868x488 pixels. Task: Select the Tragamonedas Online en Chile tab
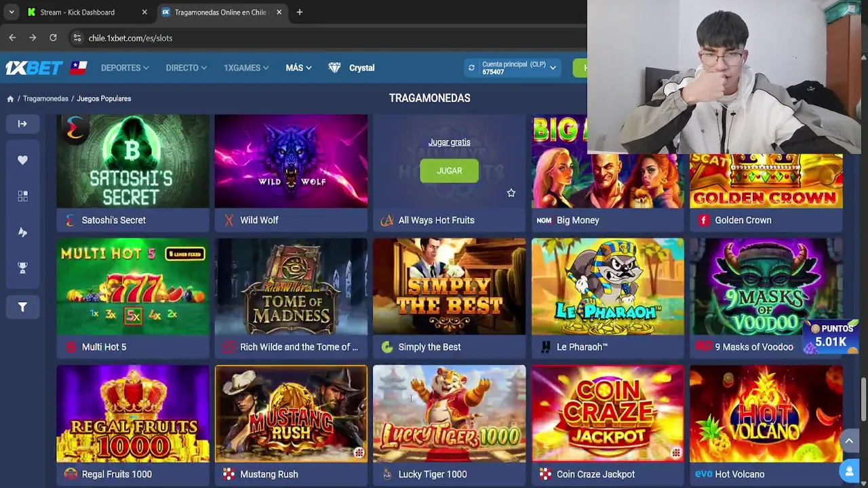tap(220, 12)
